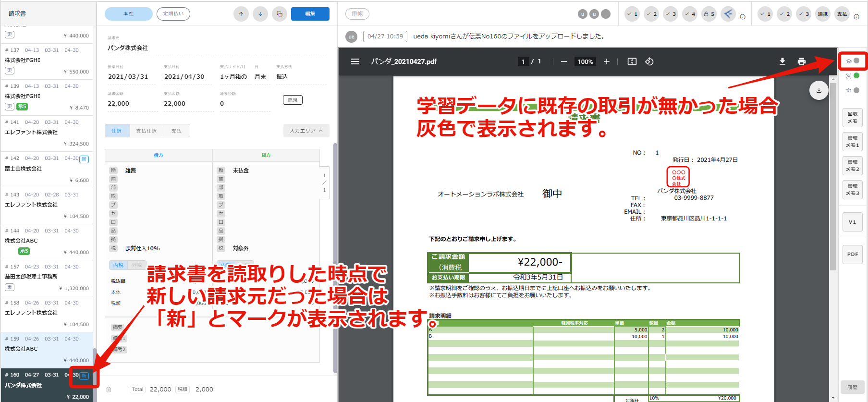The height and width of the screenshot is (402, 868).
Task: Rotate the PDF document counterclockwise
Action: click(x=649, y=61)
